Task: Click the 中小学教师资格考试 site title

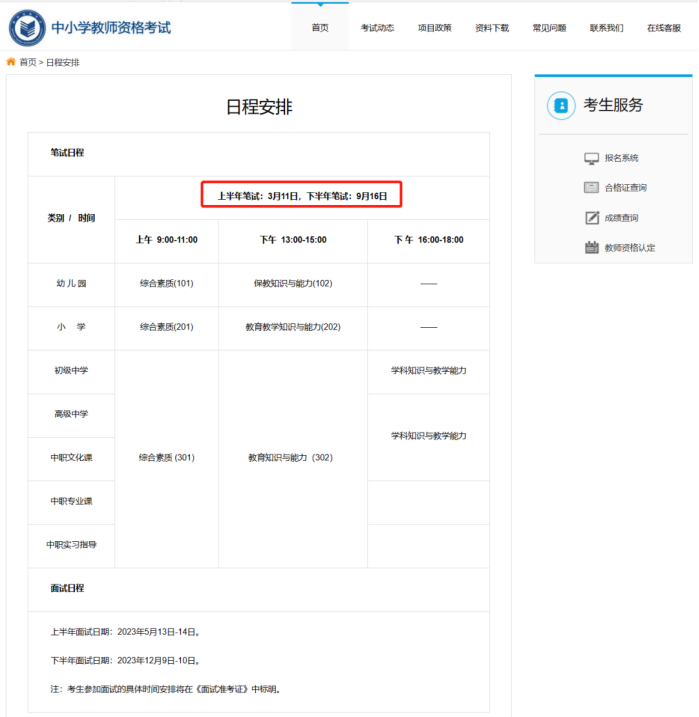Action: coord(111,27)
